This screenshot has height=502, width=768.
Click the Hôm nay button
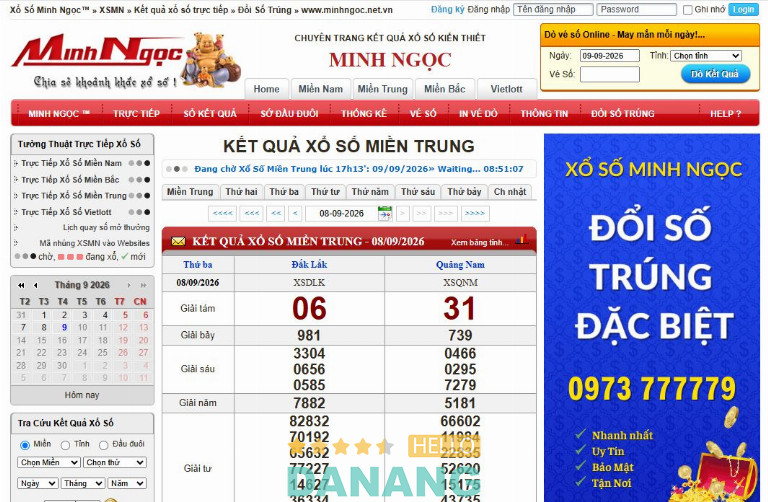click(82, 395)
